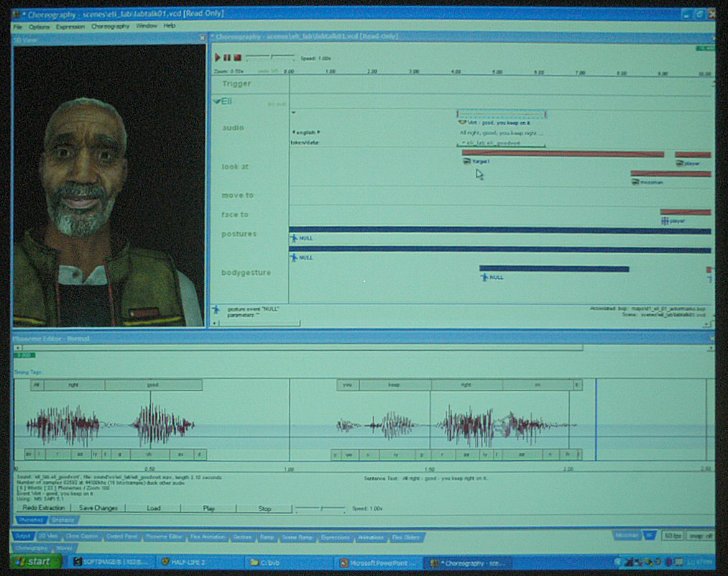The image size is (728, 576).
Task: Select the speak event icon for Eli's audio
Action: click(x=462, y=122)
